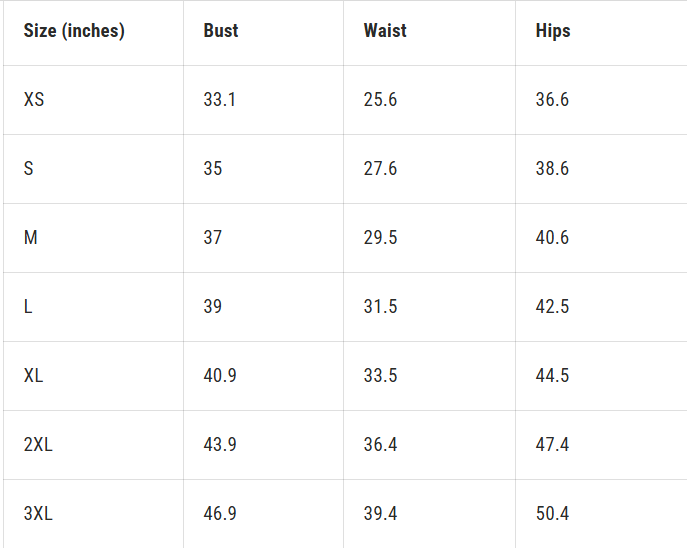The height and width of the screenshot is (548, 687).
Task: Select the S waist value 27.6
Action: (380, 169)
